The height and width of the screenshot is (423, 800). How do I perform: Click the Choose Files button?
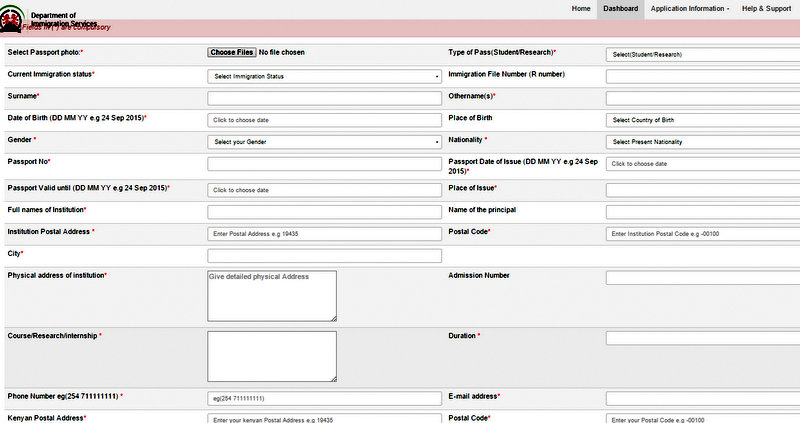point(231,52)
